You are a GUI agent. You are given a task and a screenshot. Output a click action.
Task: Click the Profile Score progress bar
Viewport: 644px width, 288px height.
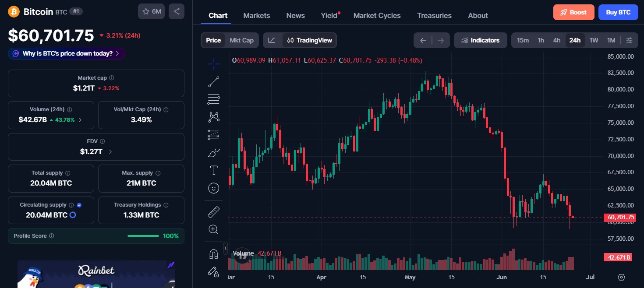tap(143, 236)
